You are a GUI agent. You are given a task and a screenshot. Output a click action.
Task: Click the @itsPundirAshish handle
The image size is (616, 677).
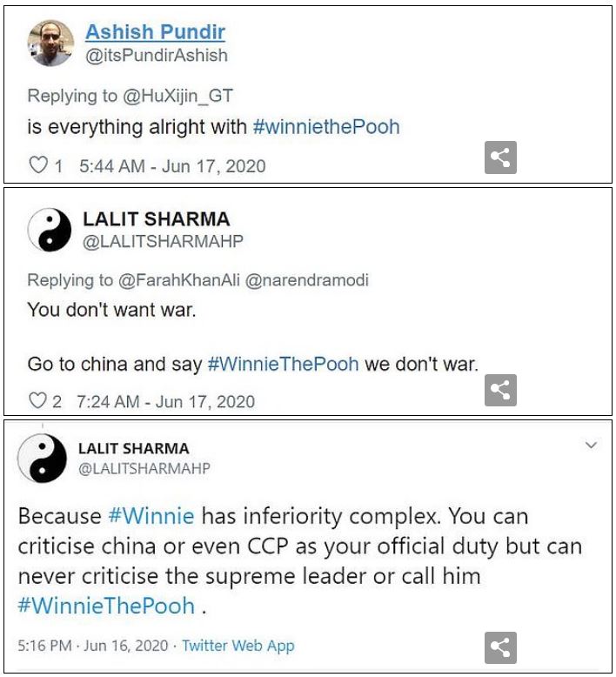coord(156,55)
